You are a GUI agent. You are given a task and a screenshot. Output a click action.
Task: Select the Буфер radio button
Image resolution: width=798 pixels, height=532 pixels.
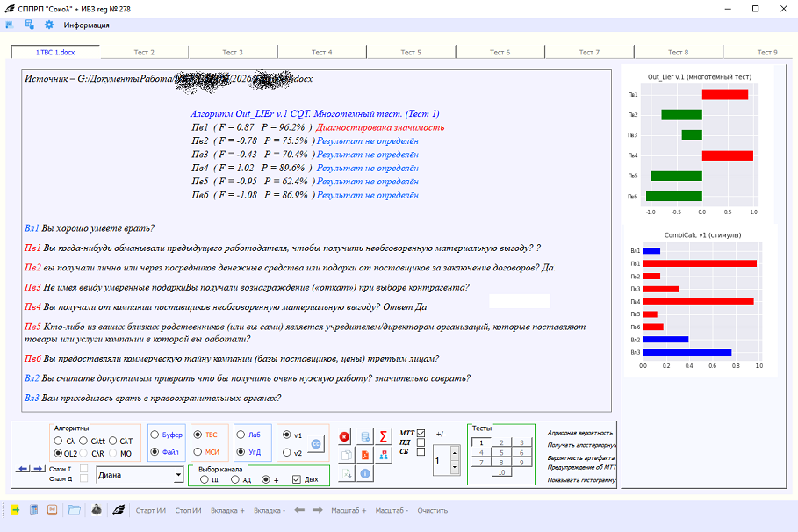tap(155, 435)
